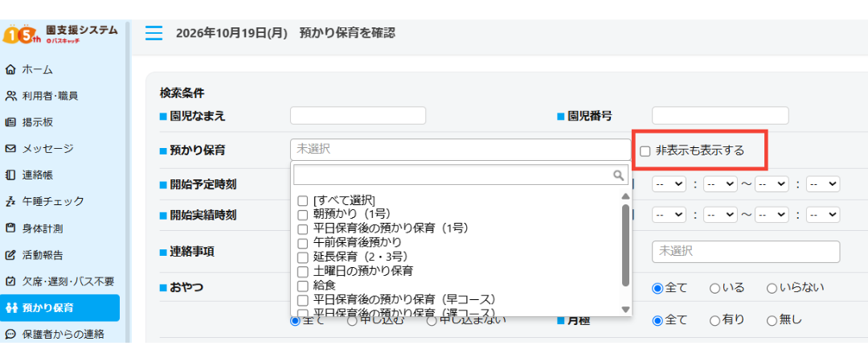Image resolution: width=868 pixels, height=362 pixels.
Task: Open end hour dropdown in 開始実績時刻 row
Action: (772, 215)
